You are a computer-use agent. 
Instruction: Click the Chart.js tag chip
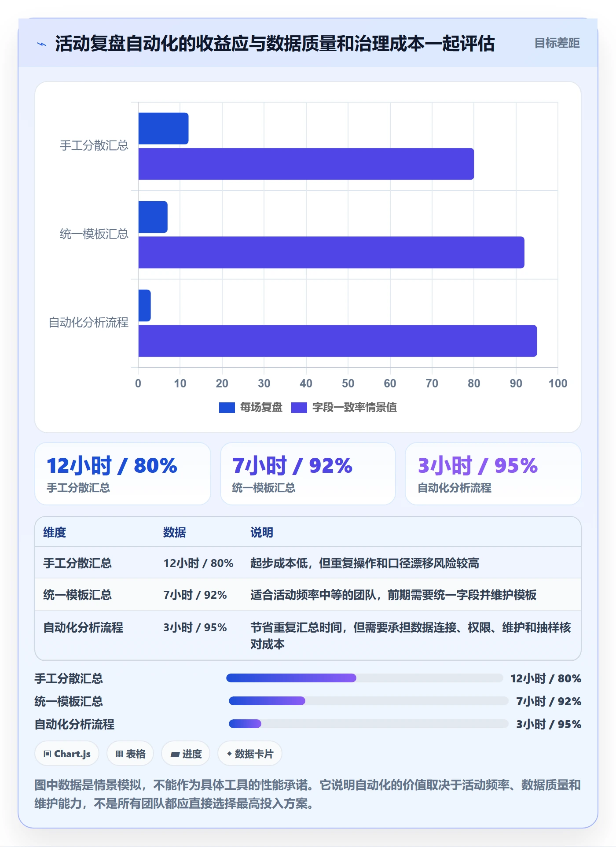coord(67,754)
